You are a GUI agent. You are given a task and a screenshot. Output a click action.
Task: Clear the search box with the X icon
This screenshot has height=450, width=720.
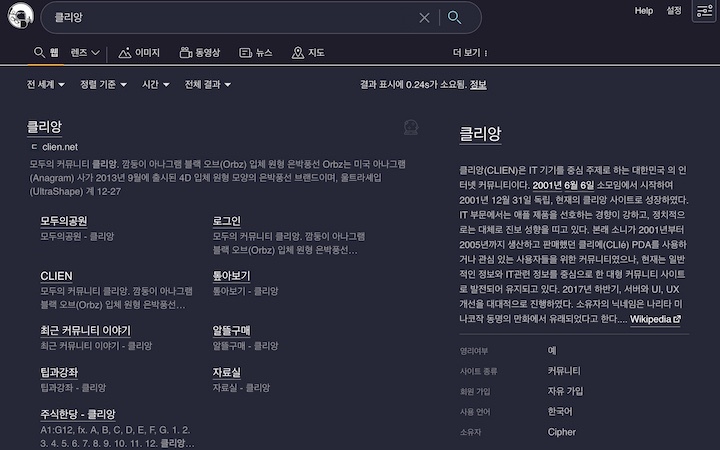click(x=424, y=18)
